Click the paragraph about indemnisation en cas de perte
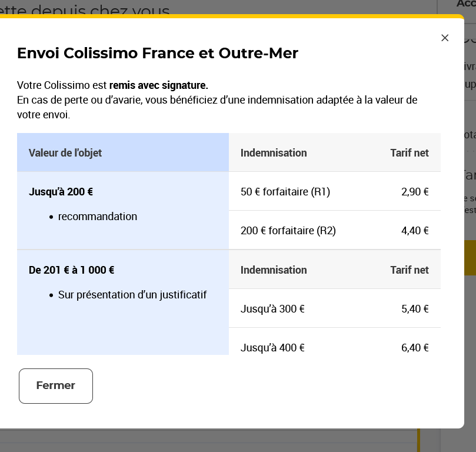 tap(217, 107)
